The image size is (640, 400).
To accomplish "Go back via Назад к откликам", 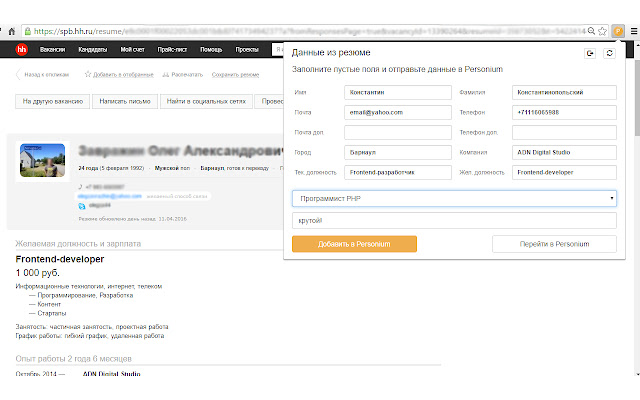I will point(42,75).
